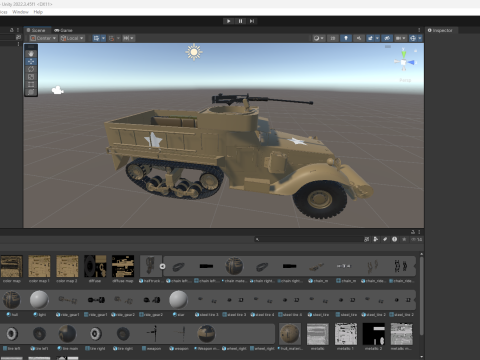The width and height of the screenshot is (480, 360).
Task: Select the 'tire main' material asset
Action: point(67,337)
